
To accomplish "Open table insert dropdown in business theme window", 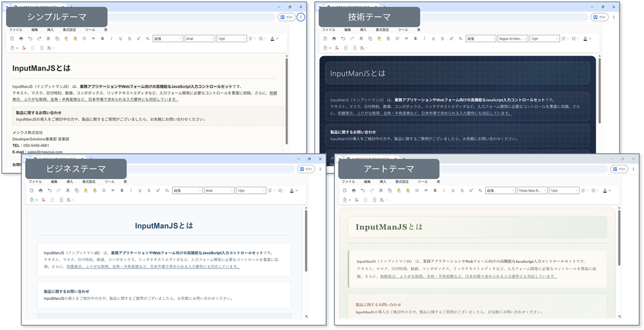I will point(69,200).
